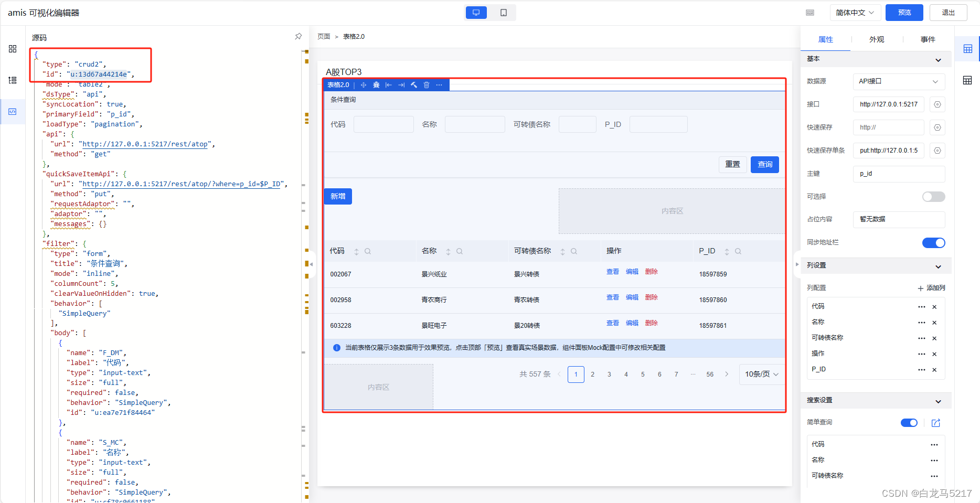Switch to mobile preview mode
The width and height of the screenshot is (980, 503).
coord(503,13)
